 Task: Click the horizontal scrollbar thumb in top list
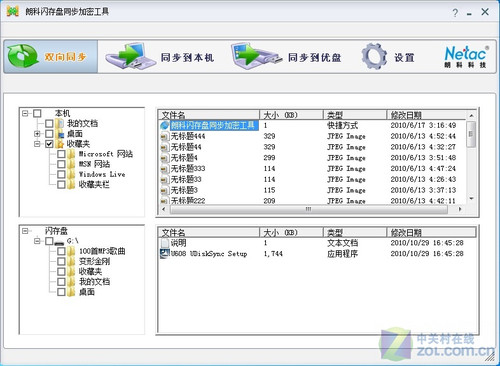309,209
